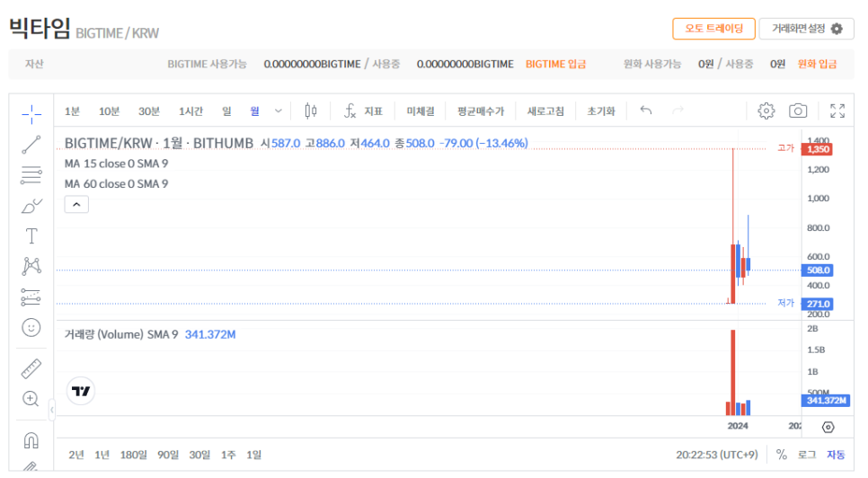The width and height of the screenshot is (868, 478).
Task: Set the range to 1주
Action: 228,455
